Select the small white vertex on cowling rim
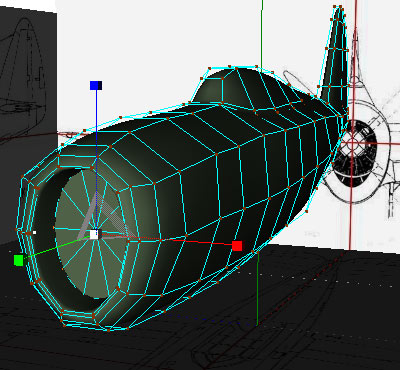400x370 pixels. (x=34, y=232)
